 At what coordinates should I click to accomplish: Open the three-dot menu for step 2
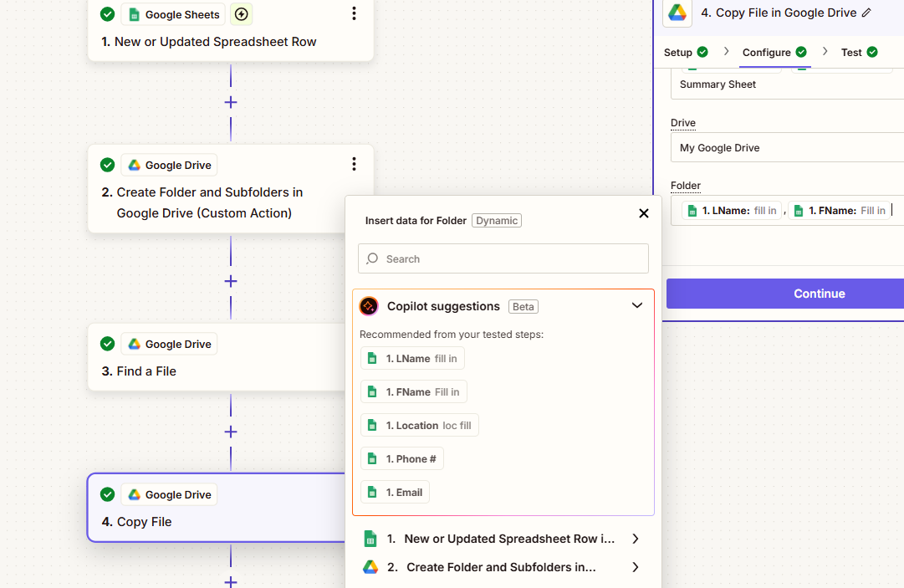354,164
